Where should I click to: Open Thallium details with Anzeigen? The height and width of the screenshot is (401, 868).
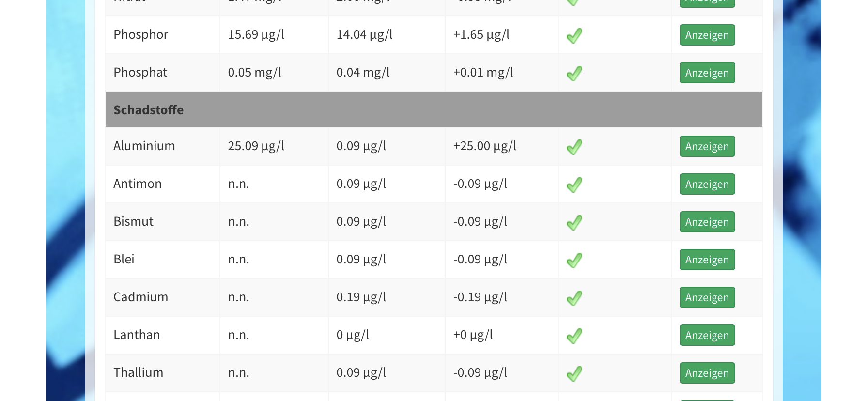click(707, 373)
